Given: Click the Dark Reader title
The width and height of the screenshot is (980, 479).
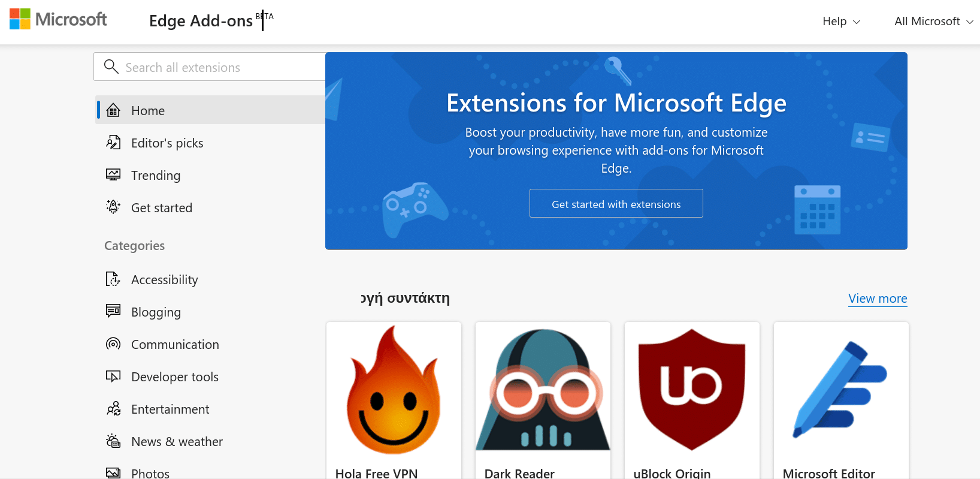Looking at the screenshot, I should [x=519, y=473].
